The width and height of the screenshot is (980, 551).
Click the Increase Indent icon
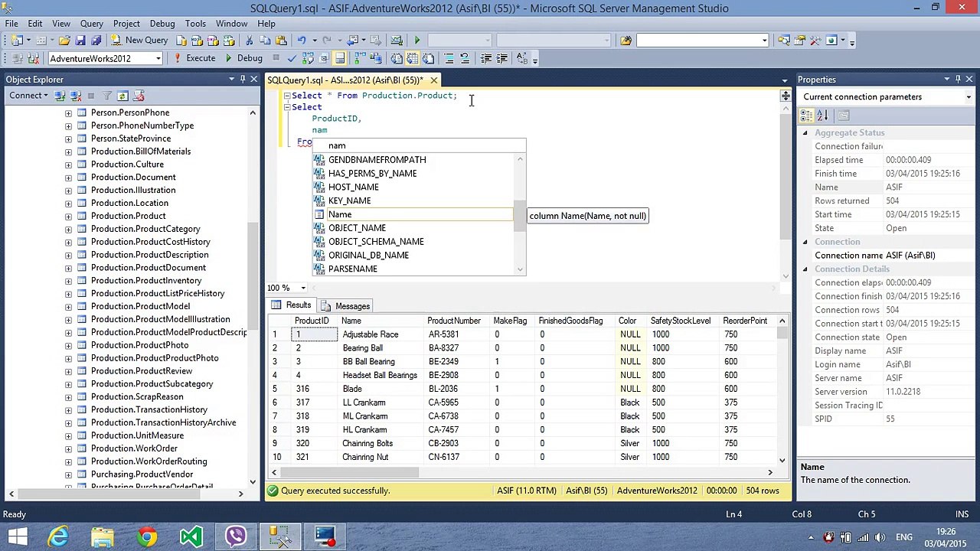pyautogui.click(x=502, y=58)
